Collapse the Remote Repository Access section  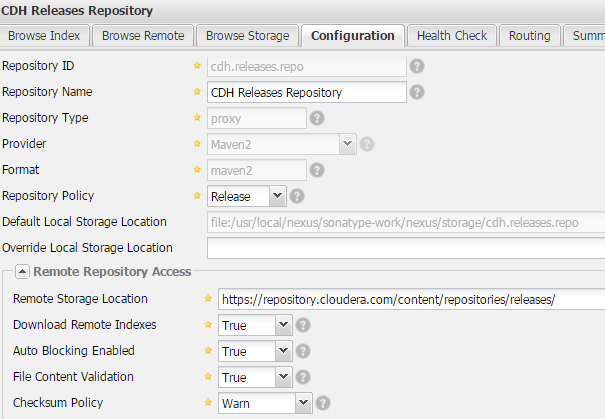22,272
